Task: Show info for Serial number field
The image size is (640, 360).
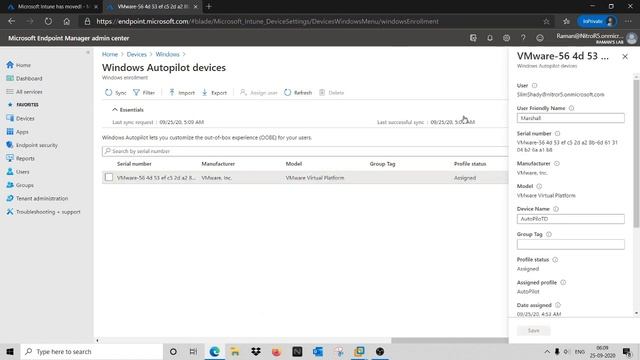Action: [557, 133]
